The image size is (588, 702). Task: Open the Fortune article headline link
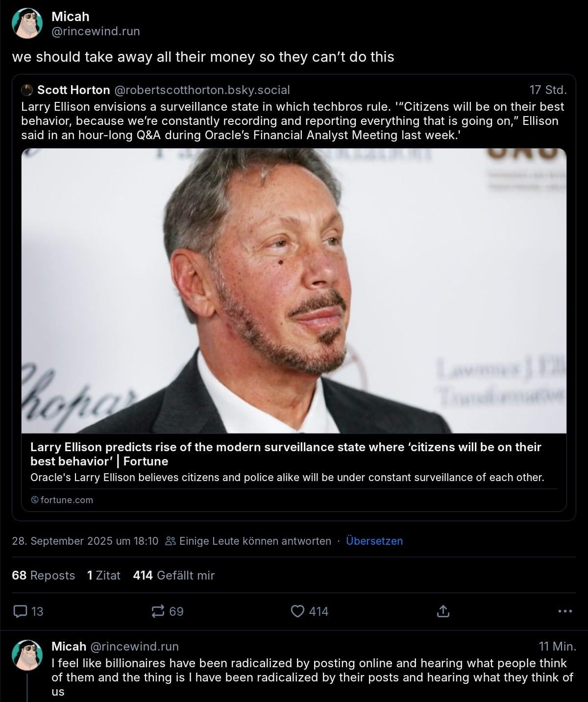(x=286, y=454)
